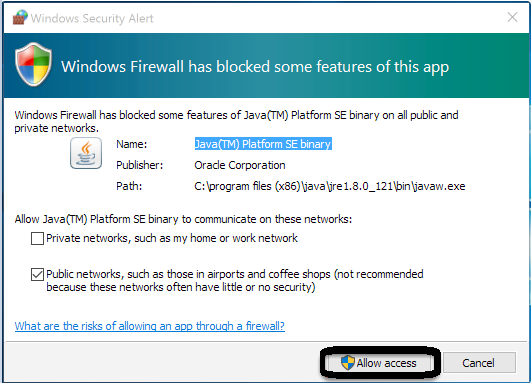This screenshot has height=383, width=531.
Task: Open the firewall risks help link
Action: click(150, 326)
